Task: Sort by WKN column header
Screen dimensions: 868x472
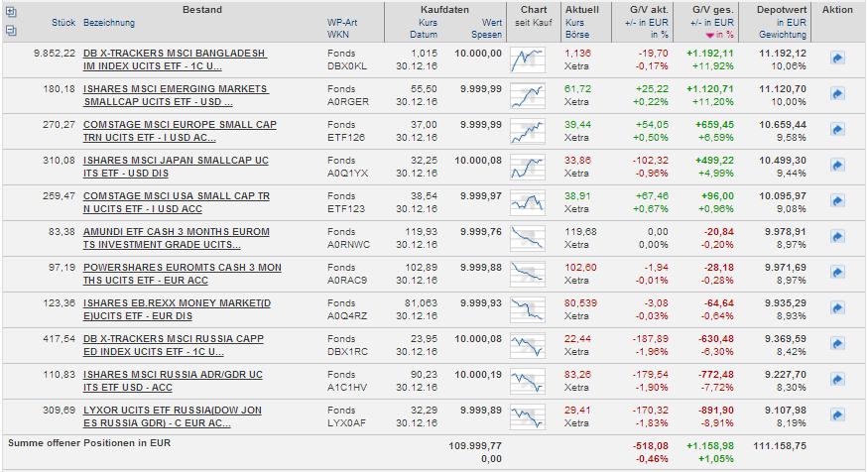Action: pos(337,35)
